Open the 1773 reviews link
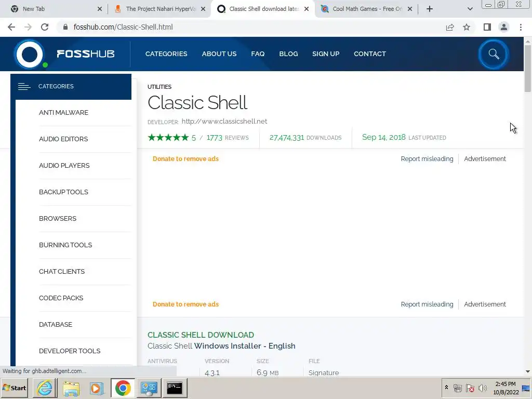The image size is (532, 399). point(228,138)
